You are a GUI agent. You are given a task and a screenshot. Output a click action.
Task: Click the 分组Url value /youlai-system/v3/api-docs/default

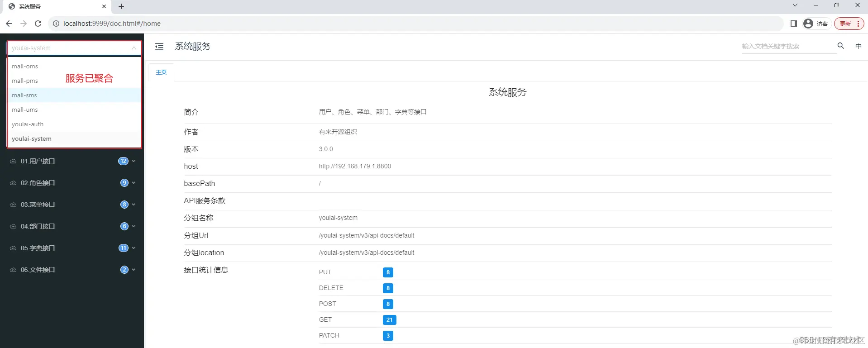(367, 235)
